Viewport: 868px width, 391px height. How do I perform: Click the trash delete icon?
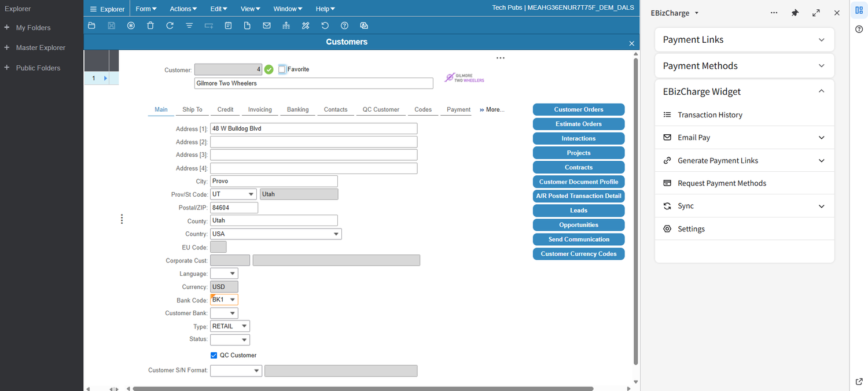[x=150, y=25]
